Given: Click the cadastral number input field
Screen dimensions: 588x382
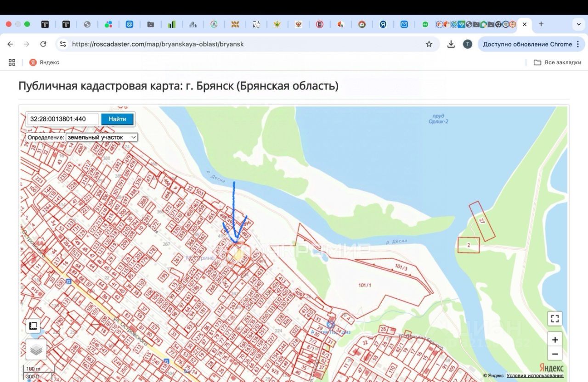Looking at the screenshot, I should pyautogui.click(x=62, y=119).
